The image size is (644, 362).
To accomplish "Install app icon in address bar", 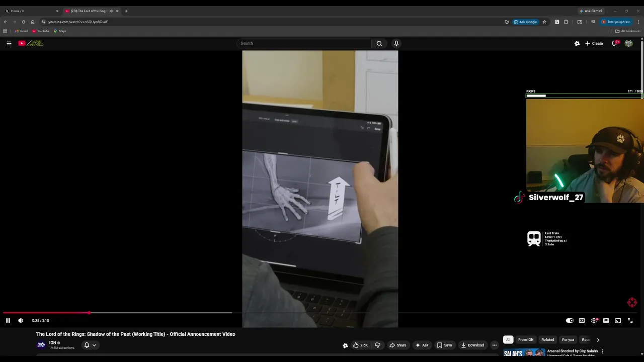I will click(507, 22).
